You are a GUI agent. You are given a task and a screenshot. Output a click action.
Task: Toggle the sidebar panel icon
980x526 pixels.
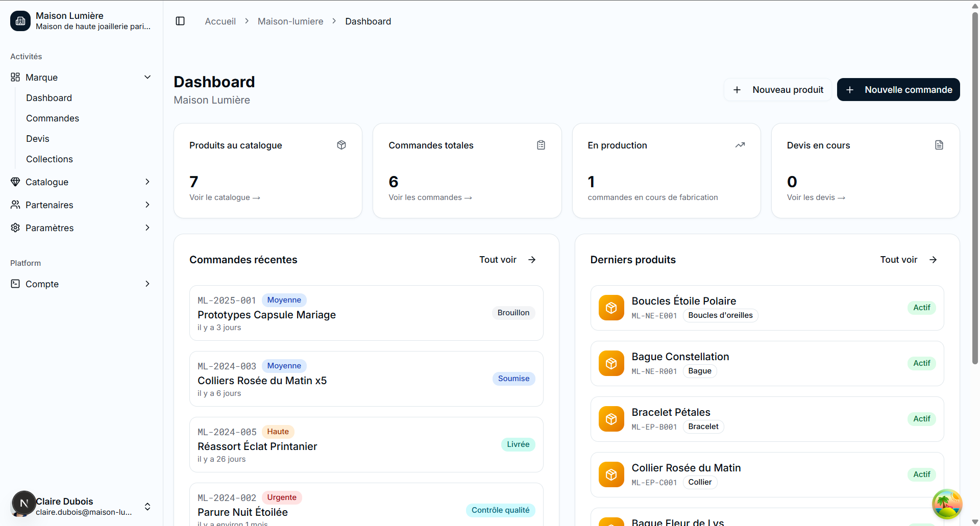pos(180,21)
